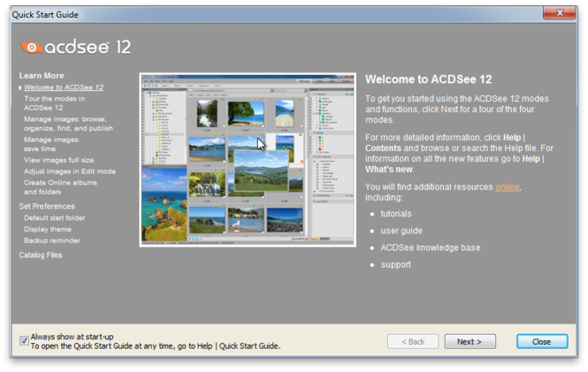Open Manage images: save time topic
588x372 pixels.
52,144
